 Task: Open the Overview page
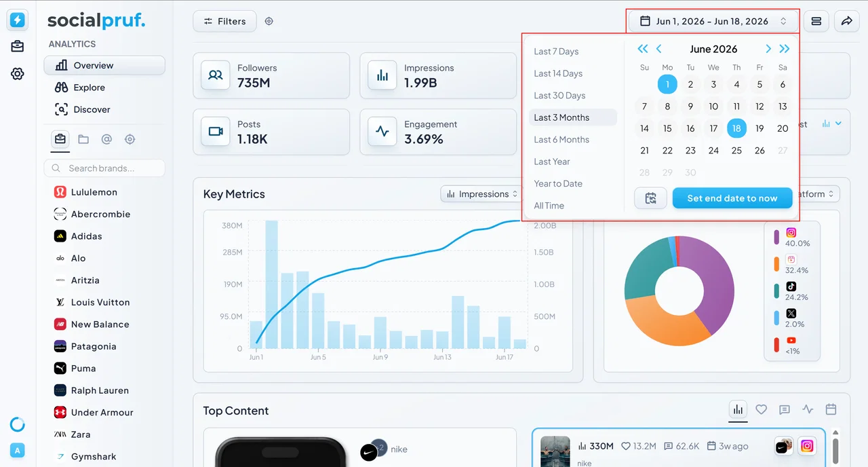pyautogui.click(x=104, y=65)
